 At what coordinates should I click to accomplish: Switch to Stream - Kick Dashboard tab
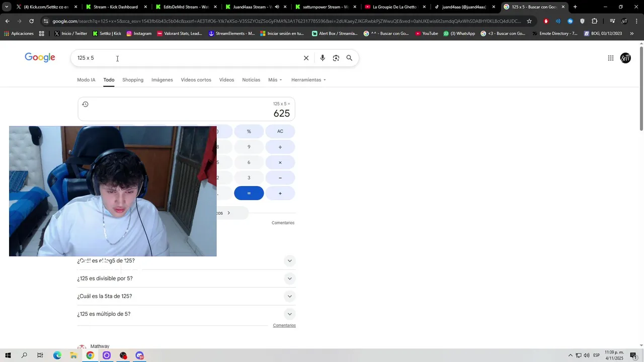point(115,7)
